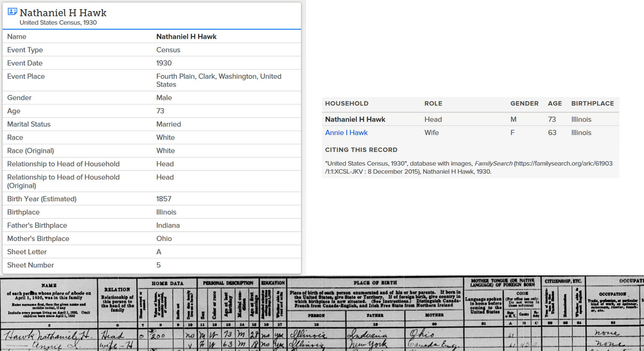Click the record icon beside the Nathaniel H Hawk title
Image resolution: width=644 pixels, height=351 pixels.
click(x=12, y=12)
